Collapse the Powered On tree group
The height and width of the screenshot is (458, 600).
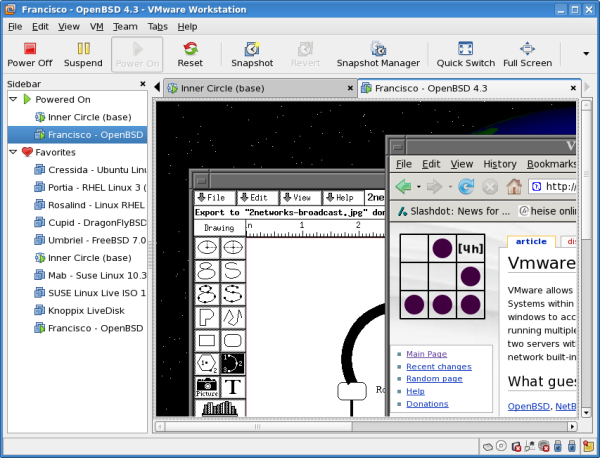click(13, 99)
